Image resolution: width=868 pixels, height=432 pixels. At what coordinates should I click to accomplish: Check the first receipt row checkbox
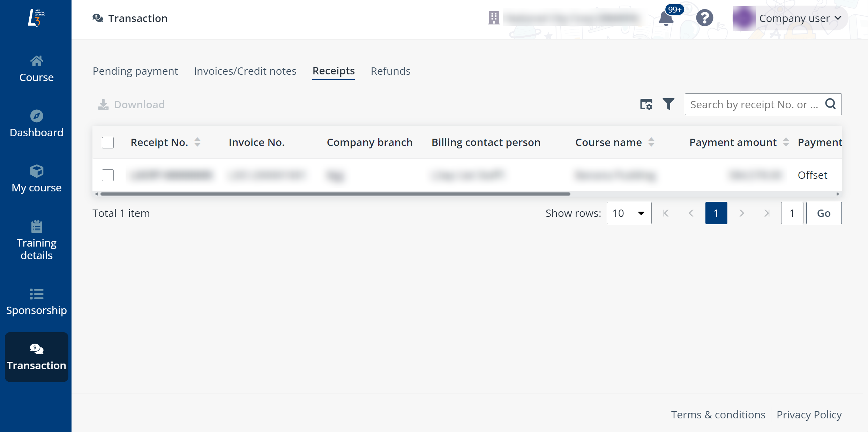click(x=108, y=175)
